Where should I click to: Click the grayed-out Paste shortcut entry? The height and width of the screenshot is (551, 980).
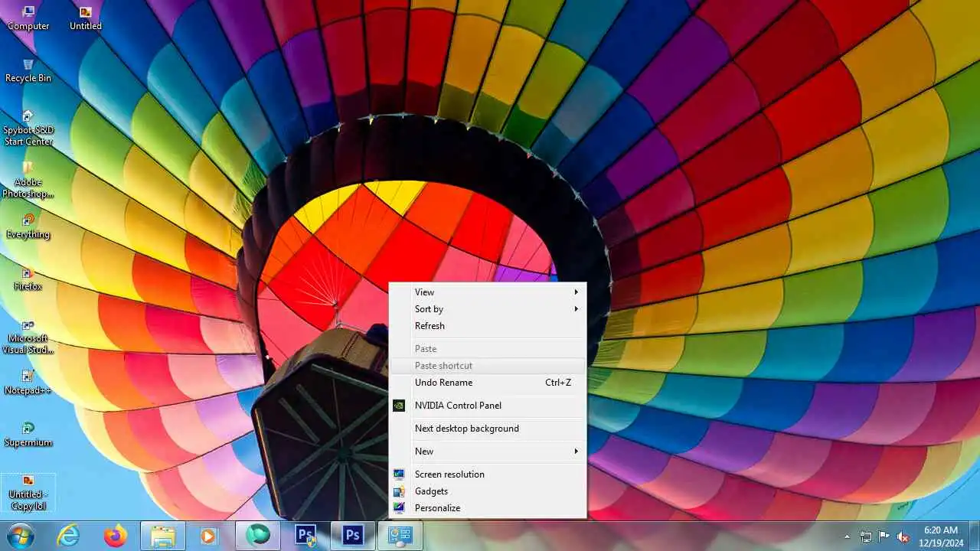pyautogui.click(x=488, y=366)
